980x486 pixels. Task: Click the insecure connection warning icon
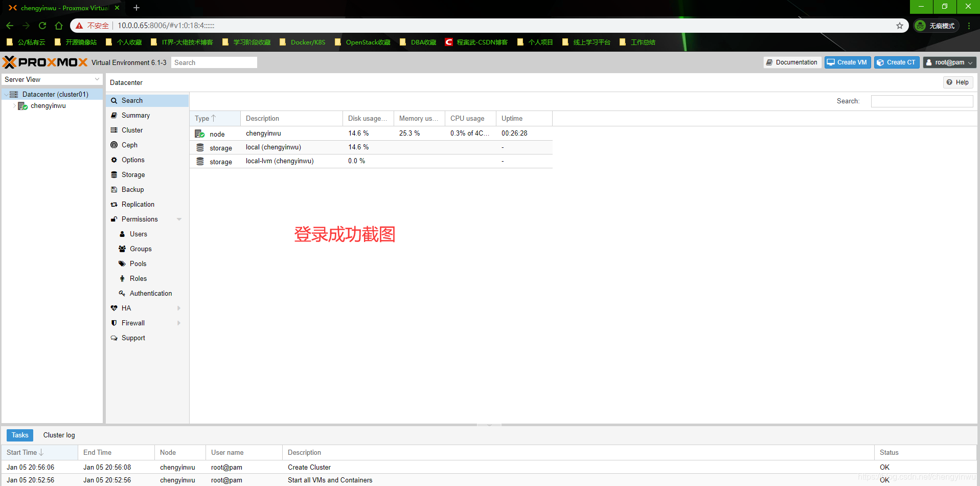(x=79, y=26)
